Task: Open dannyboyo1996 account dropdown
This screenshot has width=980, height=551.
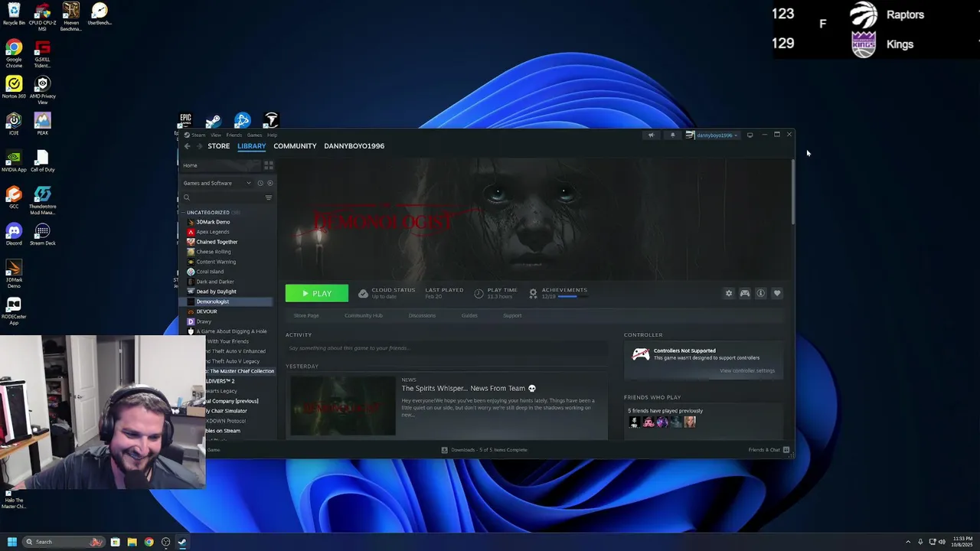Action: pos(714,135)
